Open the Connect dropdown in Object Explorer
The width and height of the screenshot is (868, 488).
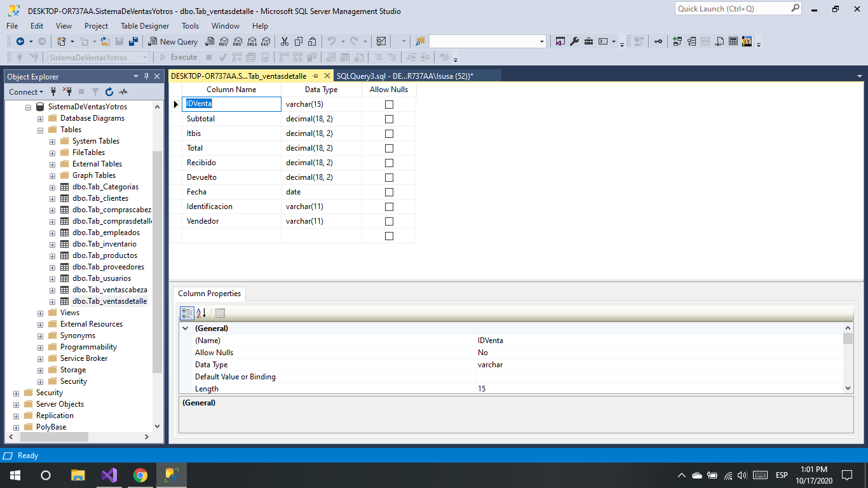click(x=27, y=91)
